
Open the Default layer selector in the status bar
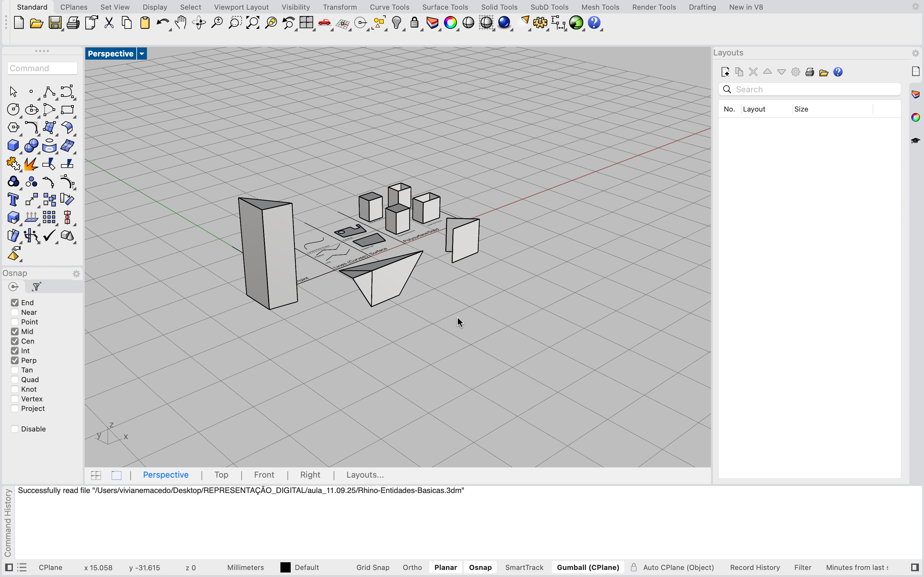tap(307, 567)
